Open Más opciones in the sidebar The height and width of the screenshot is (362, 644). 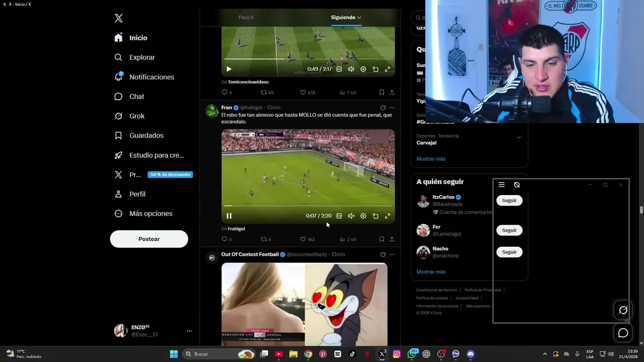point(143,214)
